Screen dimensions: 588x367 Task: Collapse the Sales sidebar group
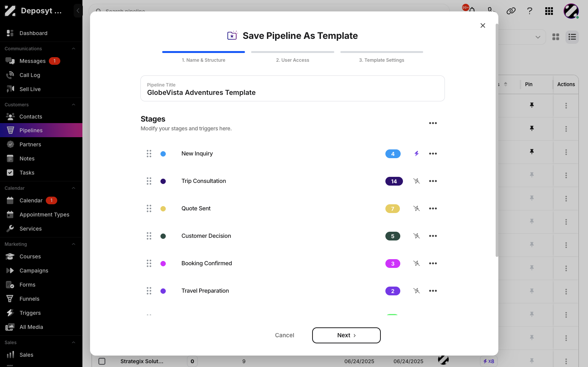pos(74,343)
